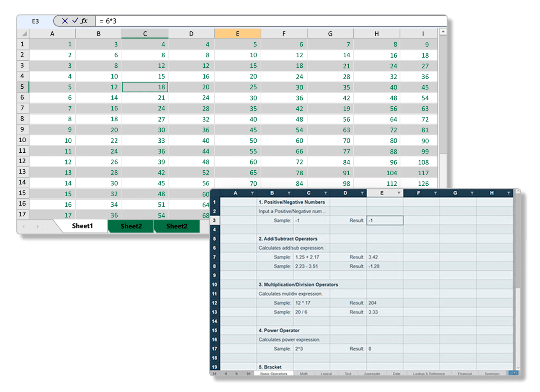Select column C header in the green spreadsheet
The image size is (540, 392).
click(145, 33)
